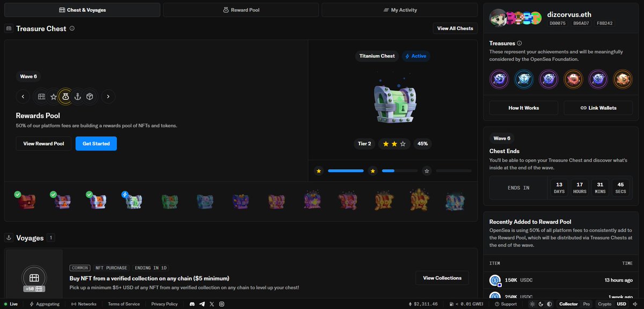Open Support in the footer

click(x=505, y=304)
